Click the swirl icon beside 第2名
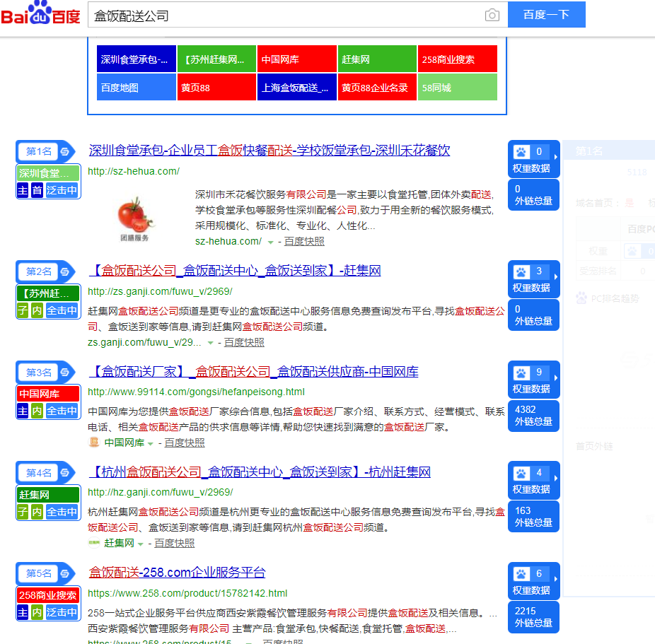The height and width of the screenshot is (644, 655). tap(65, 271)
